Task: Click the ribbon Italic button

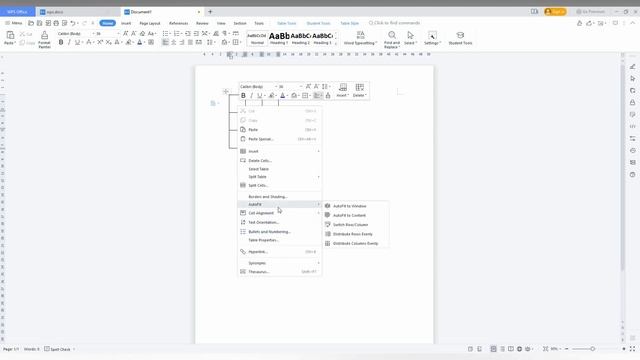Action: point(69,42)
